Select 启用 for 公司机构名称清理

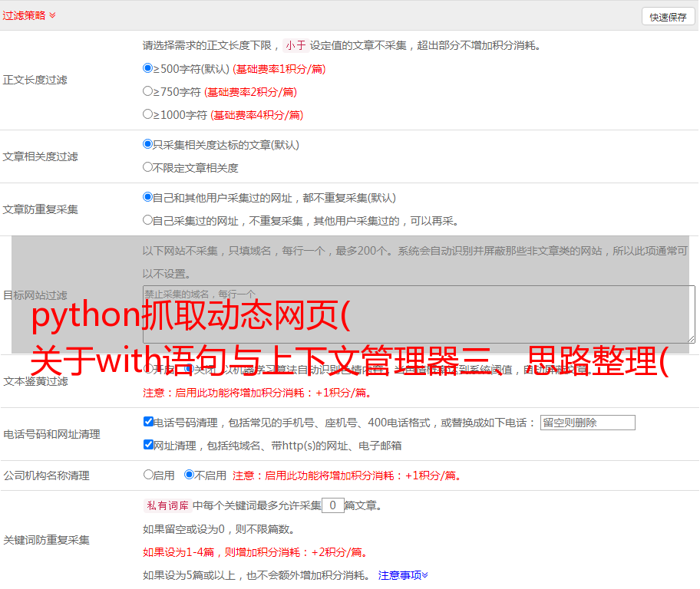[x=148, y=474]
